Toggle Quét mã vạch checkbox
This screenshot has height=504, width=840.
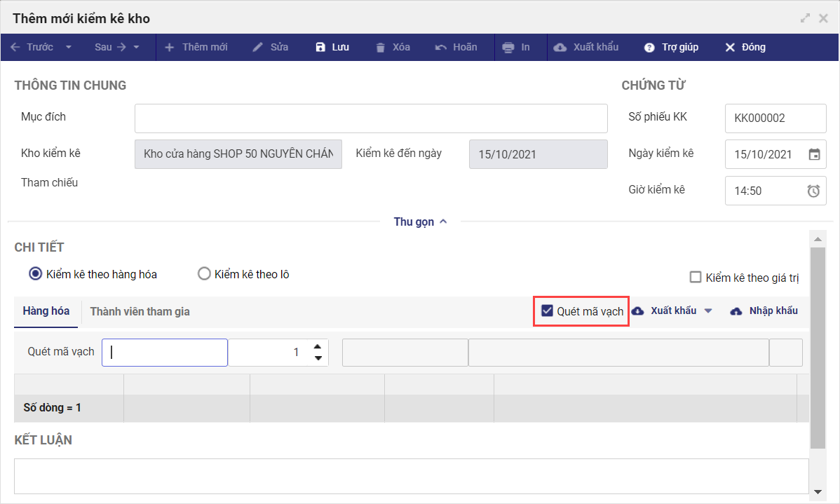point(547,311)
